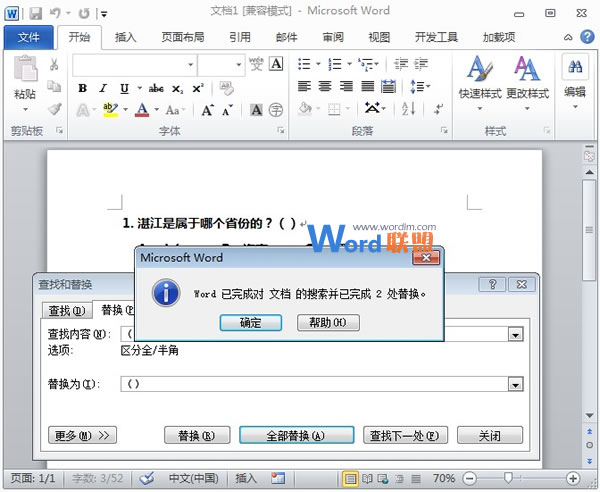Toggle Character Shading

[256, 110]
